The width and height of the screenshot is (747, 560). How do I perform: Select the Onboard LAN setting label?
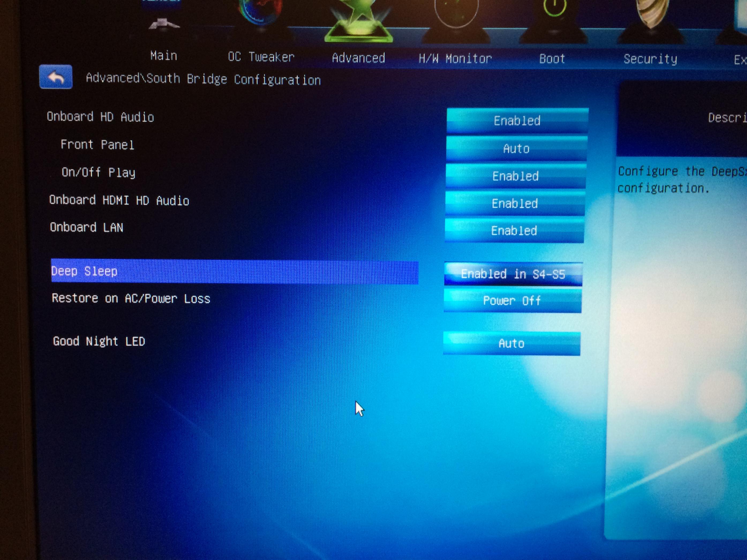pos(87,228)
